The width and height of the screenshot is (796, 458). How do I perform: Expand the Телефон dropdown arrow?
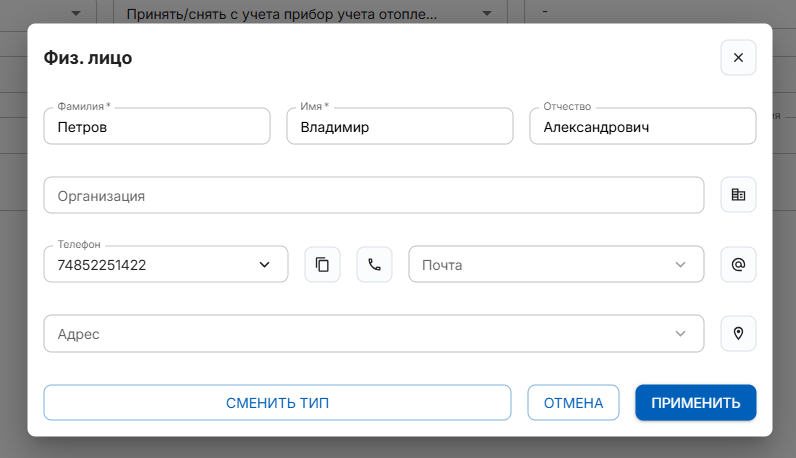pyautogui.click(x=264, y=265)
